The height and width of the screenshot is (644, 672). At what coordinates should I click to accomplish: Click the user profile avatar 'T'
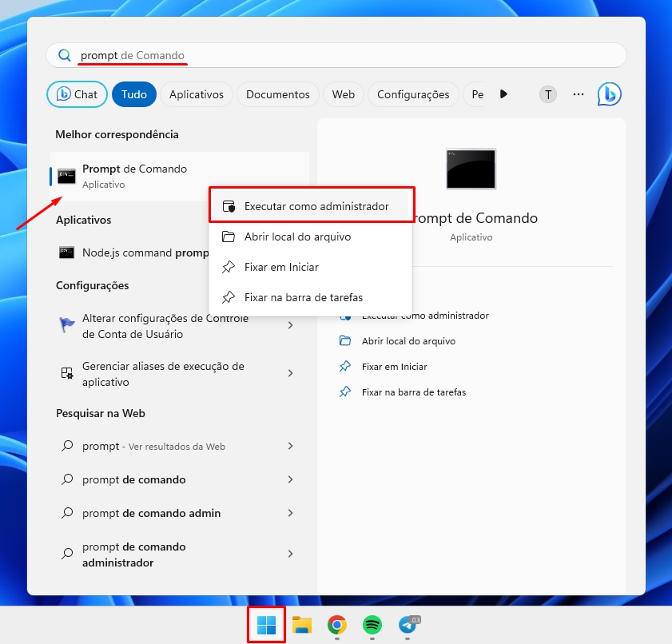[x=547, y=94]
